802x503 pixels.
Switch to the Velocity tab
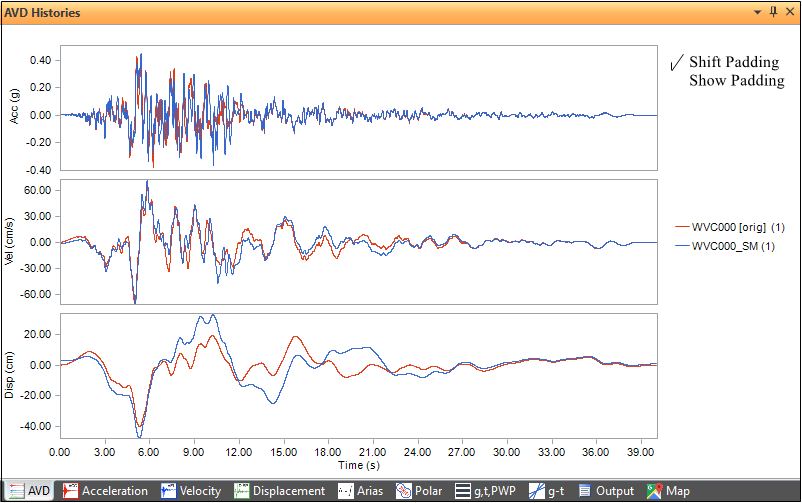(193, 491)
